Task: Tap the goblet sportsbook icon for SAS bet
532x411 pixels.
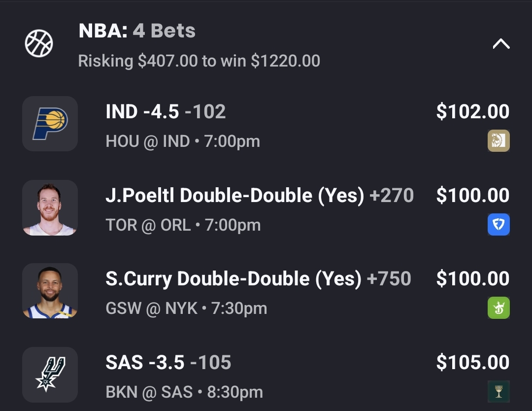Action: pyautogui.click(x=499, y=392)
